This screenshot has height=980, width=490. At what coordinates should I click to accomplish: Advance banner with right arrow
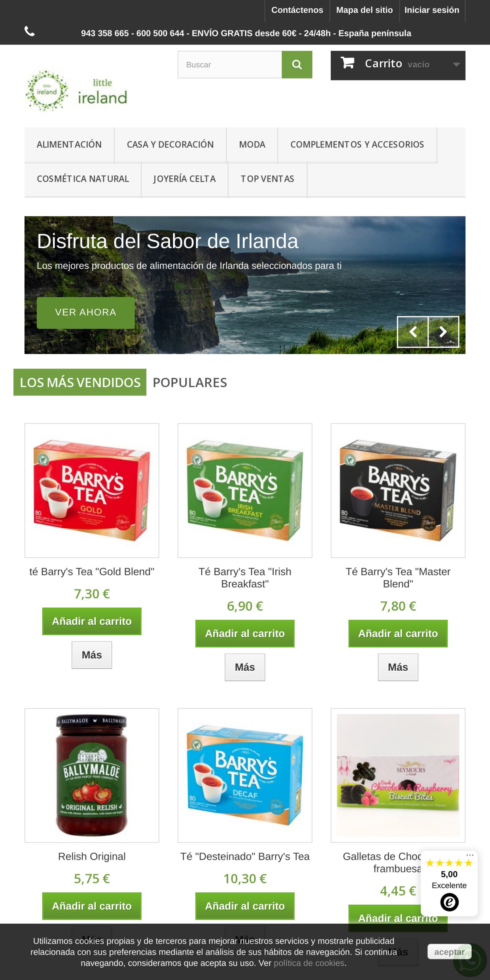tap(443, 332)
